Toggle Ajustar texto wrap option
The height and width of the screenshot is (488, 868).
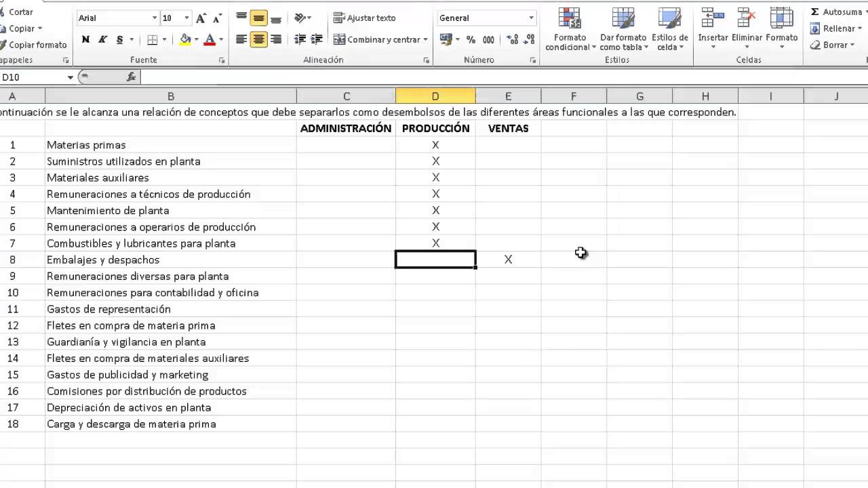[x=365, y=18]
